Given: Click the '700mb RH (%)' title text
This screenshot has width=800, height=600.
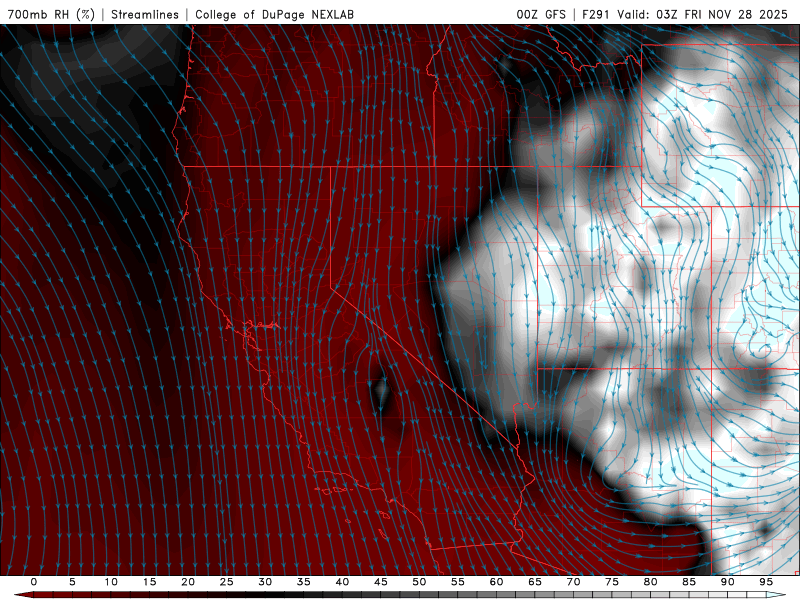Looking at the screenshot, I should click(51, 14).
